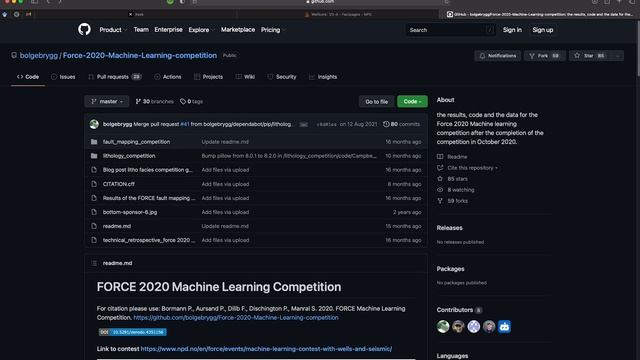Star this repository
The image size is (640, 360).
pos(589,56)
